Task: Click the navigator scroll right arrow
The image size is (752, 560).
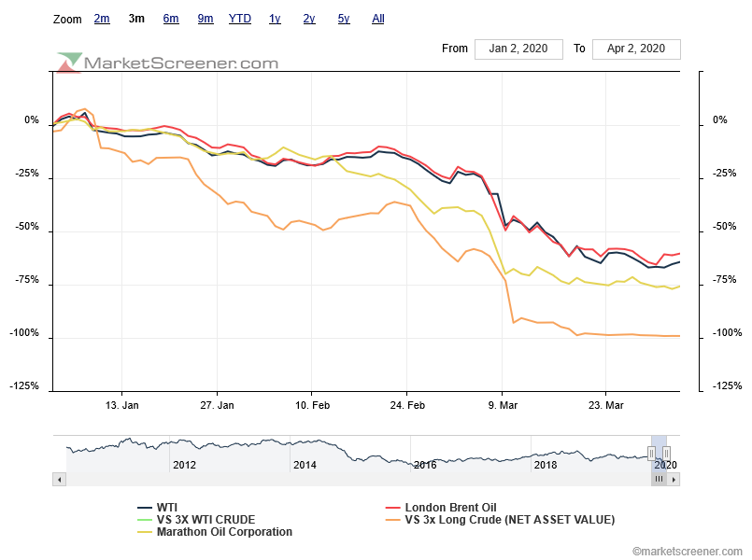Action: click(x=674, y=480)
